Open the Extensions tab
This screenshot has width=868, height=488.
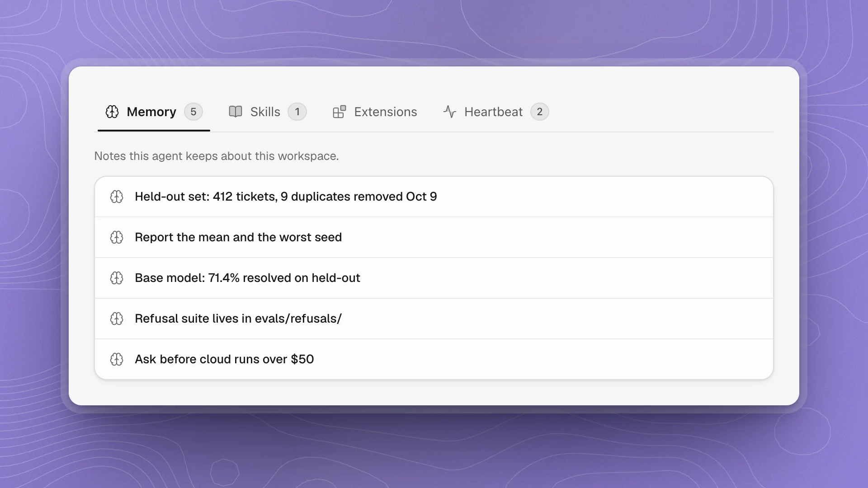pos(375,112)
